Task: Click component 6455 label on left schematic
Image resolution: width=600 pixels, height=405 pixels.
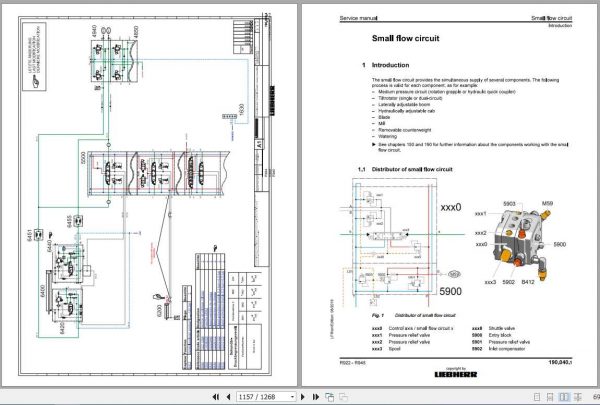Action: [69, 222]
